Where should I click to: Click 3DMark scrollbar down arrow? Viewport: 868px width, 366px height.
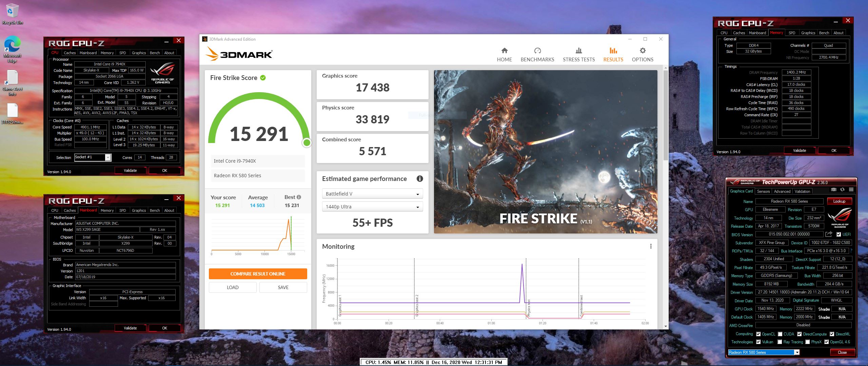[x=666, y=326]
